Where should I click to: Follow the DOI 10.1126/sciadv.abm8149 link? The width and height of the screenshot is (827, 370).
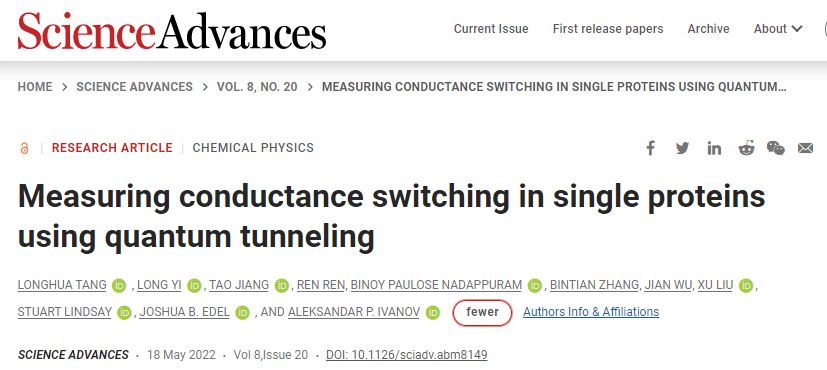pos(407,355)
